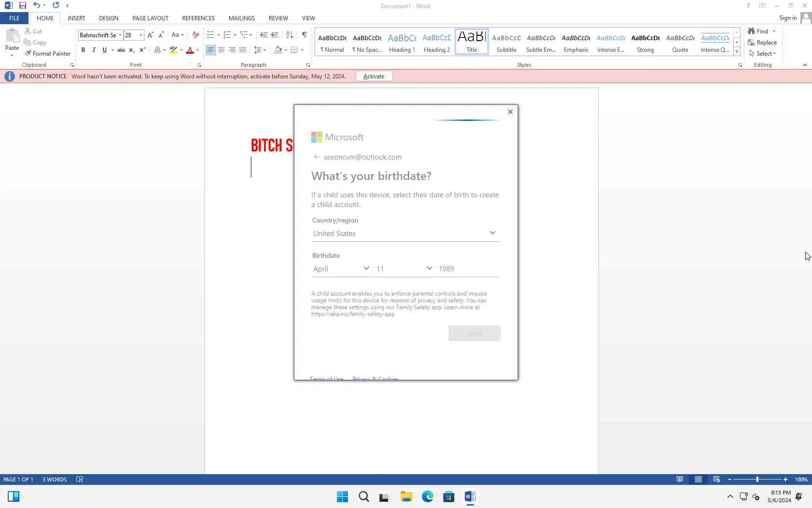Screen dimensions: 812x508
Task: Justify the paragraph text
Action: pyautogui.click(x=243, y=50)
